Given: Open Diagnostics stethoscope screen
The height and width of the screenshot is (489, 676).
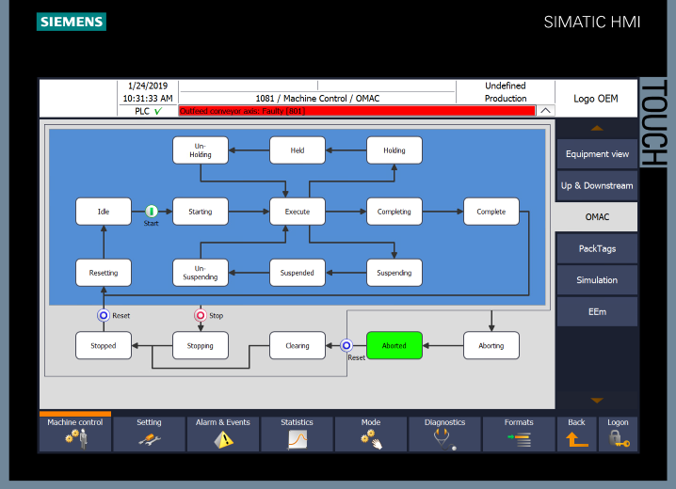Looking at the screenshot, I should pyautogui.click(x=445, y=433).
